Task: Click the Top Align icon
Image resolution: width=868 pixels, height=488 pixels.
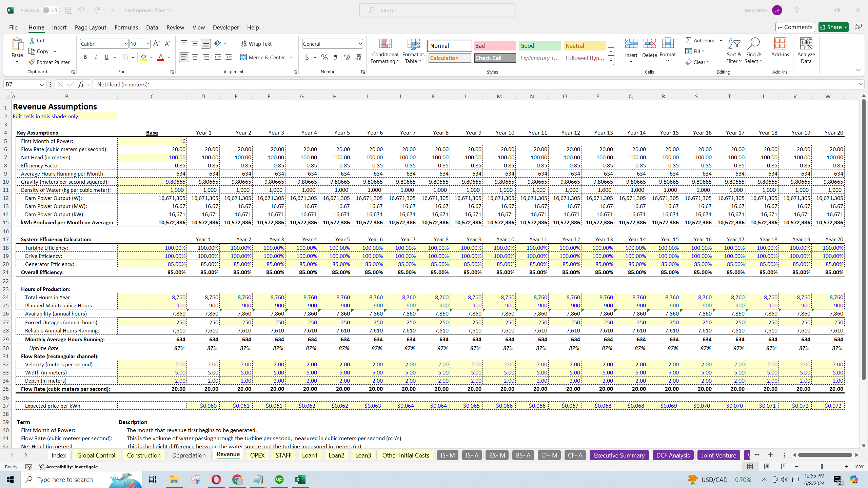Action: click(x=184, y=43)
